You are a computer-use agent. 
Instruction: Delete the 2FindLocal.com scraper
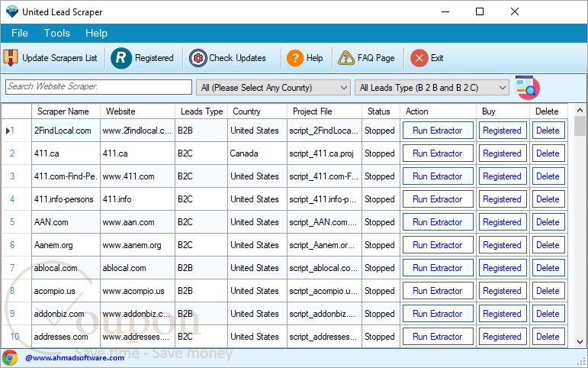(548, 131)
